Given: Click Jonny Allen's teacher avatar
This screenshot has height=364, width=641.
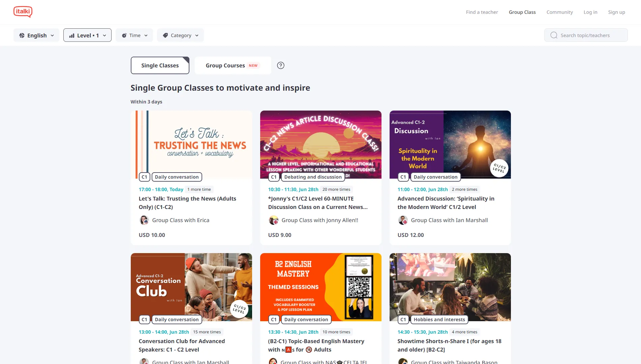Looking at the screenshot, I should (274, 220).
